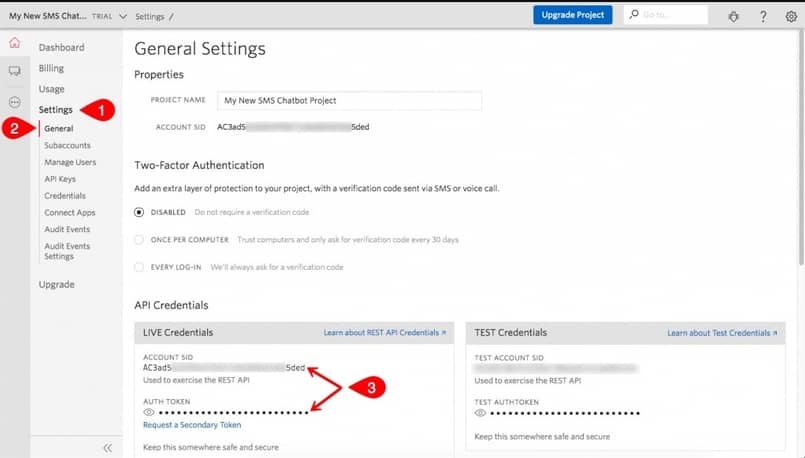Open the chat bubble icon in left rail

click(14, 72)
